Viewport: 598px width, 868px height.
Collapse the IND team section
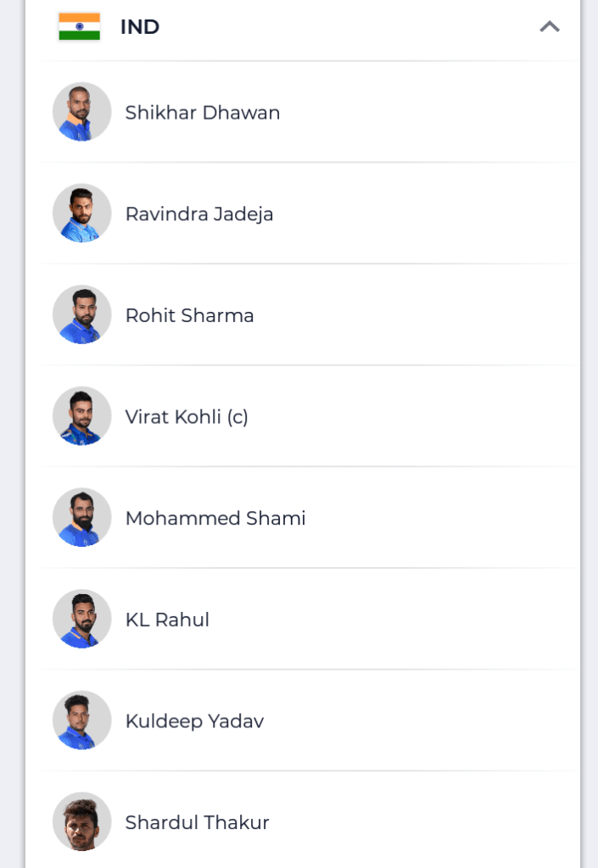coord(550,26)
